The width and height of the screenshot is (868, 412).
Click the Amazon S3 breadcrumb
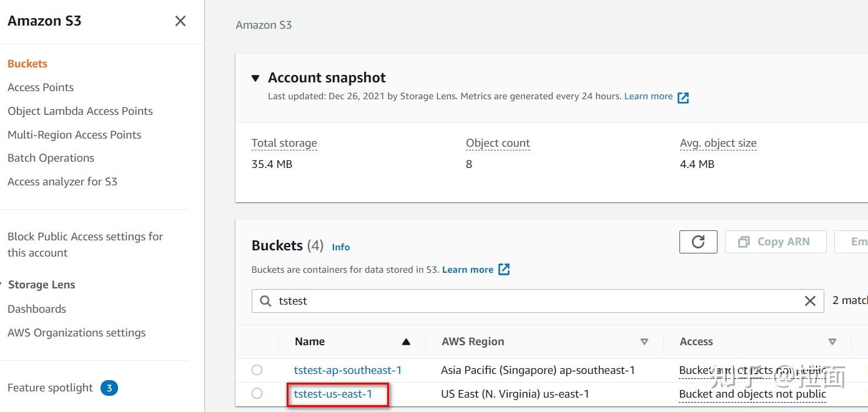coord(264,25)
